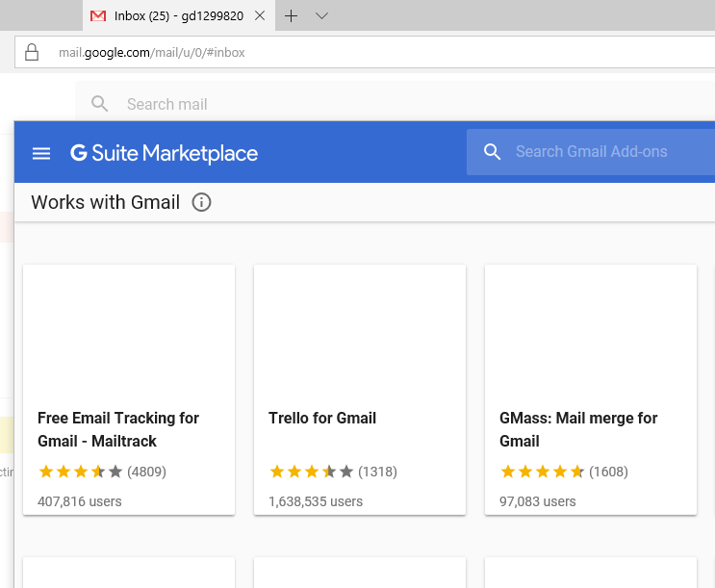Click the Mailtrack card image area
Viewport: 715px width, 588px height.
pos(129,333)
